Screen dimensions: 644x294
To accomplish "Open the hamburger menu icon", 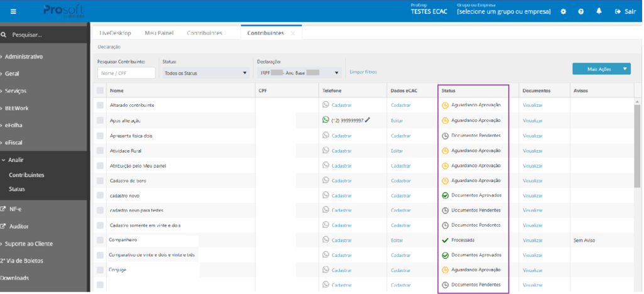I will (x=14, y=11).
